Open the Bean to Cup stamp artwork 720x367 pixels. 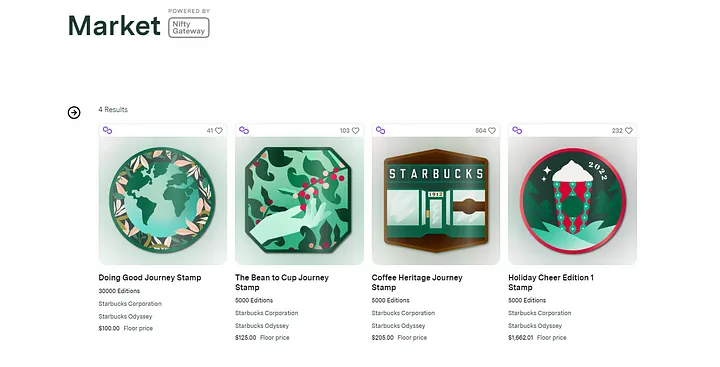coord(299,200)
